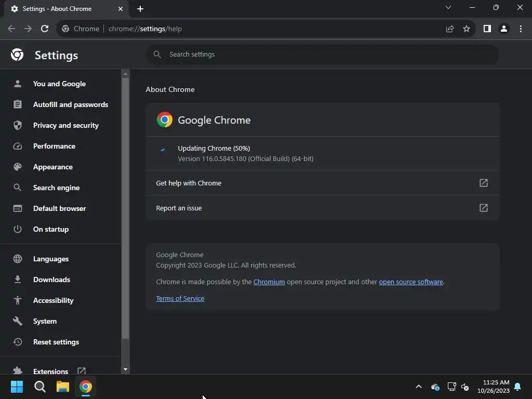Click the Updating Chrome (50%) spinner
Screen dimensions: 532x399
(x=163, y=149)
